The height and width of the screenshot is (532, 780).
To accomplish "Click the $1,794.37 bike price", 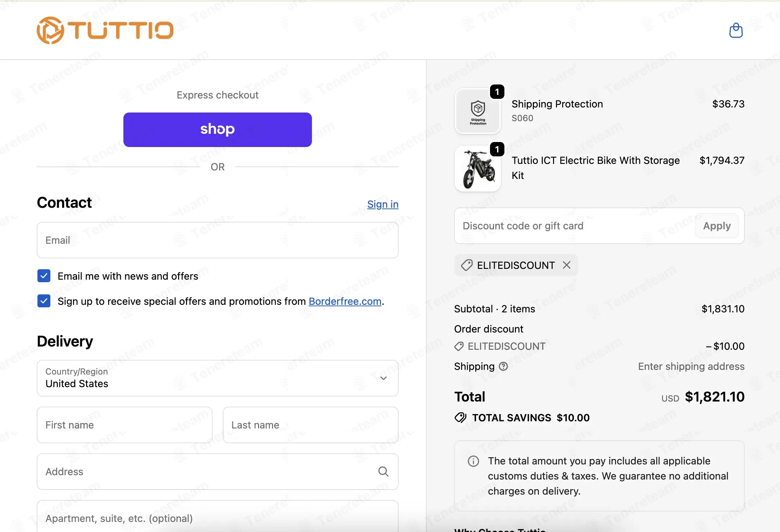I will click(722, 160).
